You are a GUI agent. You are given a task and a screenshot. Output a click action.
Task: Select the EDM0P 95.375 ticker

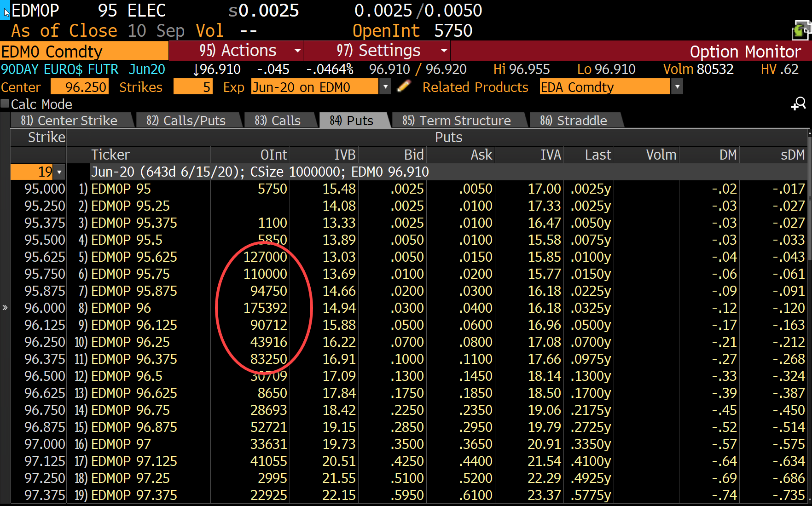pyautogui.click(x=134, y=223)
